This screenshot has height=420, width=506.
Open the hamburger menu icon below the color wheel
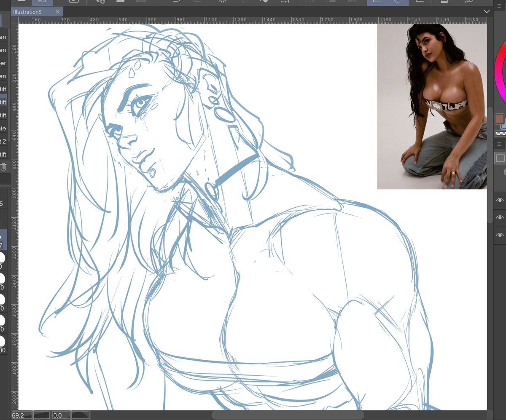click(499, 144)
